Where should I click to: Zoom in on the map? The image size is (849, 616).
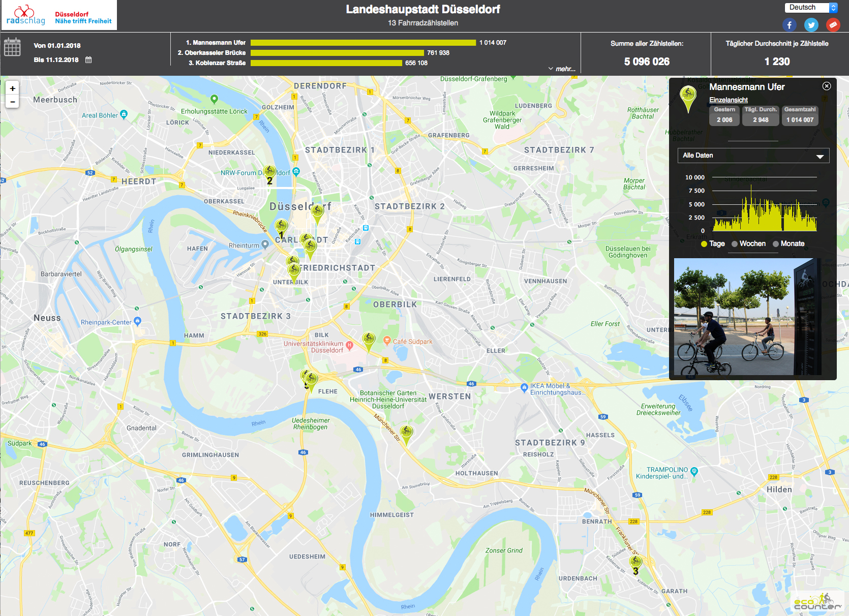coord(13,88)
